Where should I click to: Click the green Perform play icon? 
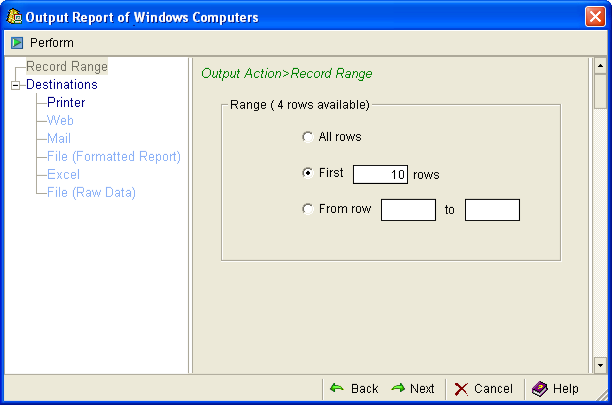[17, 43]
